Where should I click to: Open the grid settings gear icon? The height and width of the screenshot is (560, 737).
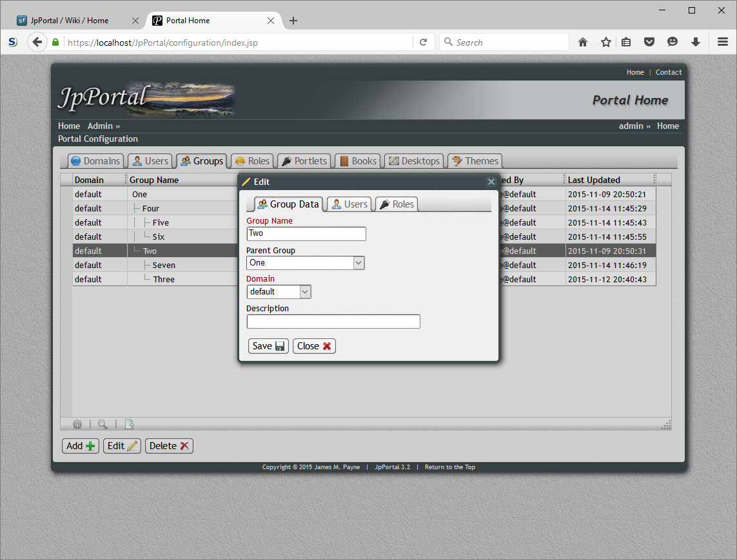[77, 424]
